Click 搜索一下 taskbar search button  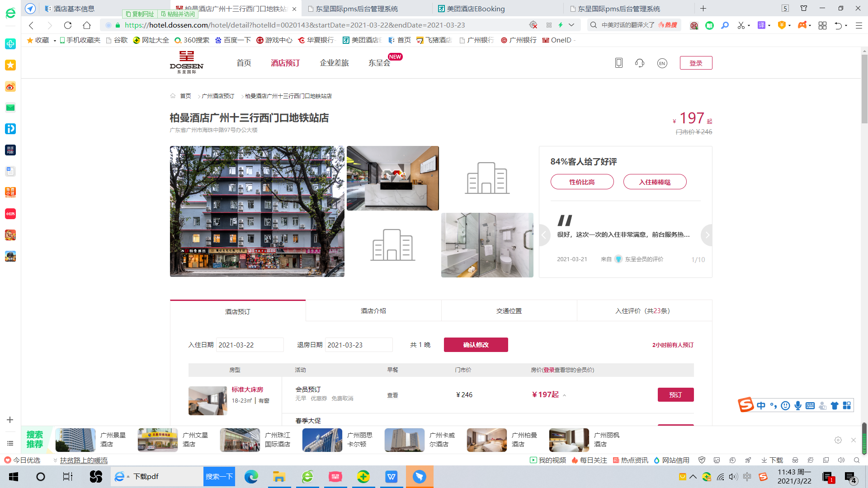click(219, 477)
